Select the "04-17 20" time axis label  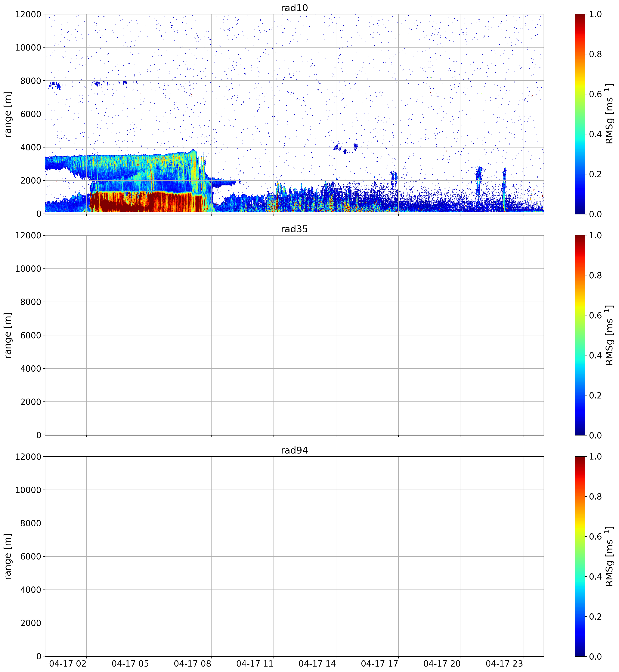442,664
